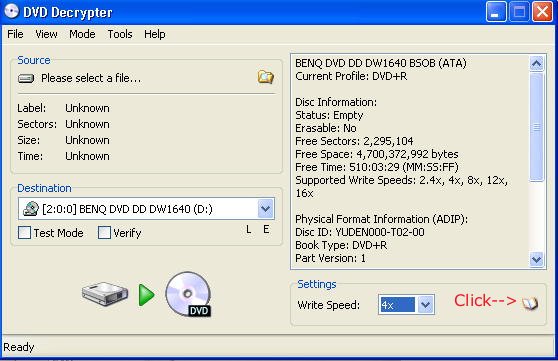Enable the Test Mode checkbox
This screenshot has height=361, width=558.
coord(25,233)
